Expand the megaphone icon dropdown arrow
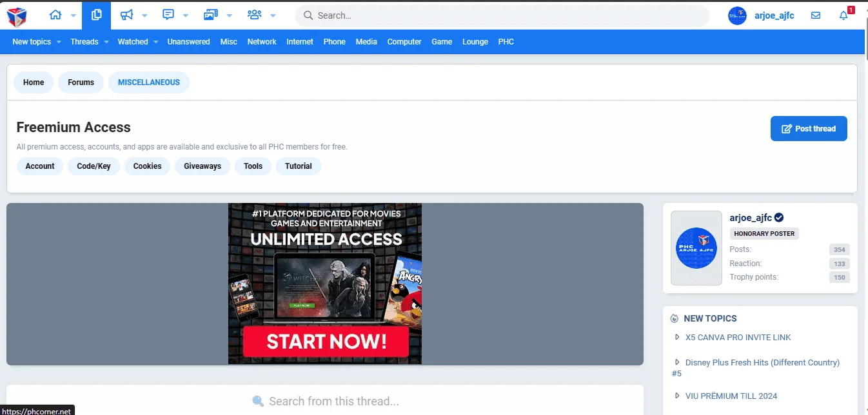This screenshot has height=415, width=868. click(144, 15)
